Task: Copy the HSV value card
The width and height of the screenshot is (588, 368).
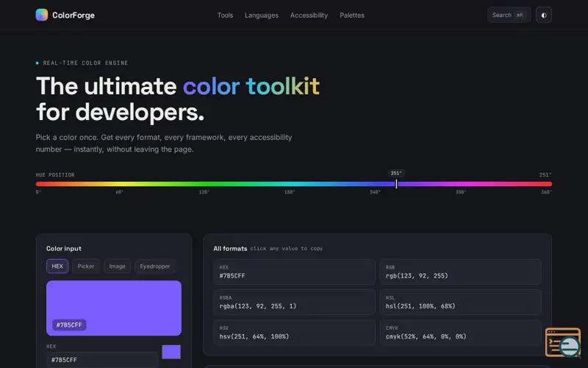Action: point(295,333)
